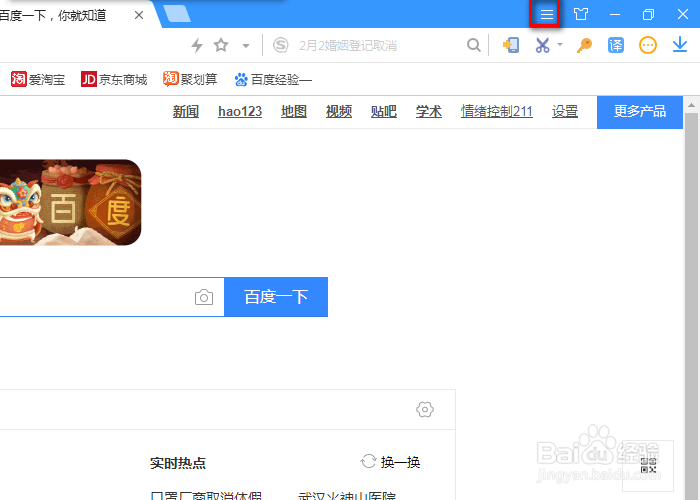The image size is (700, 500).
Task: Open image search camera icon
Action: click(x=204, y=297)
